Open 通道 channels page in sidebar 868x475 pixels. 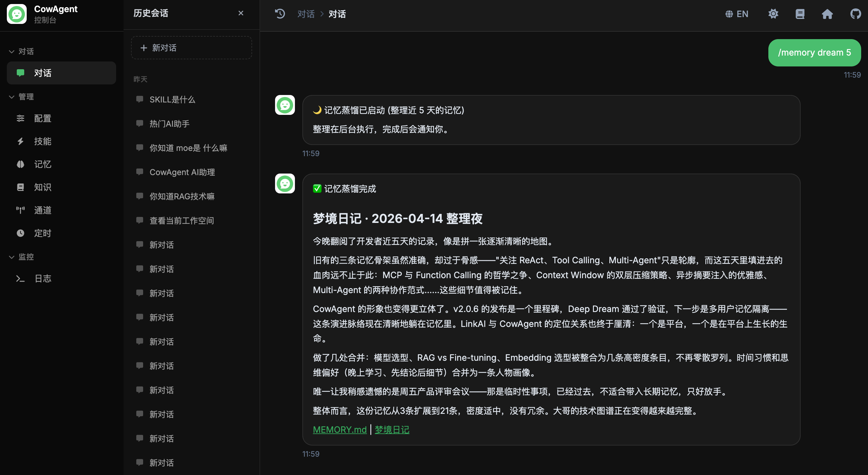[x=43, y=210]
